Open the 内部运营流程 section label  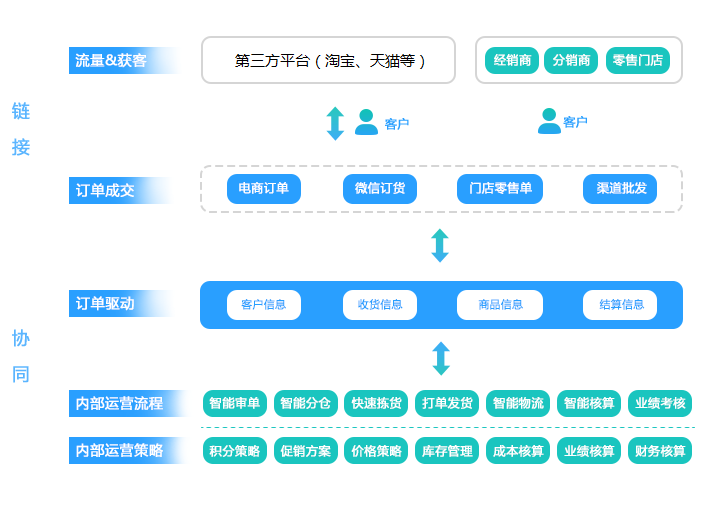[x=128, y=403]
